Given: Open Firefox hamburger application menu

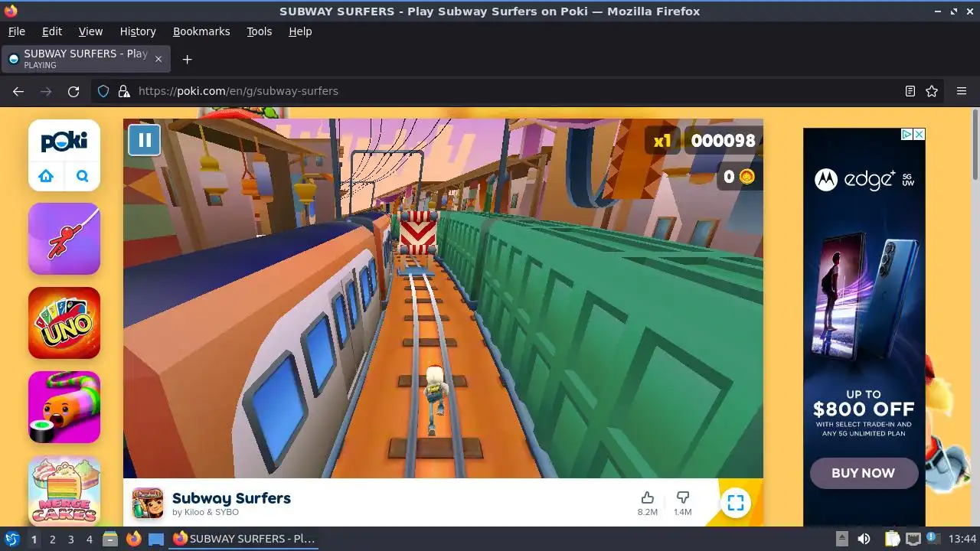Looking at the screenshot, I should [962, 91].
